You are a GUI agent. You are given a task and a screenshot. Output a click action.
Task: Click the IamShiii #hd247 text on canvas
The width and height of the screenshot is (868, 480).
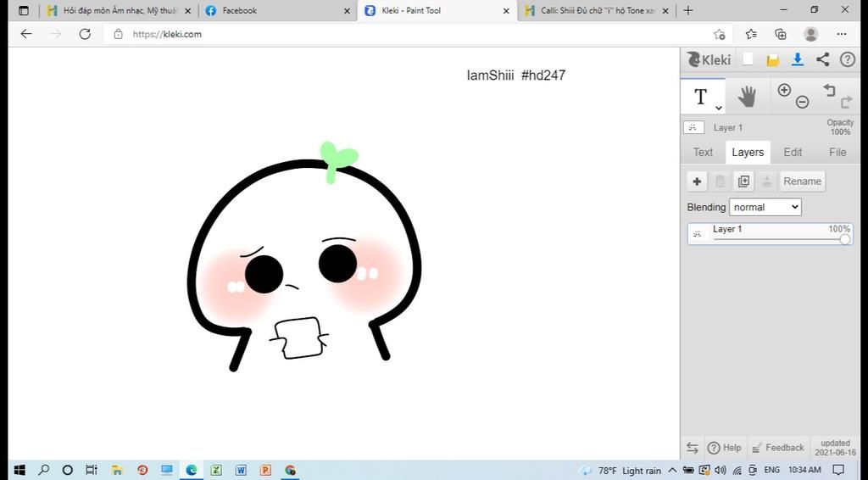(x=516, y=75)
